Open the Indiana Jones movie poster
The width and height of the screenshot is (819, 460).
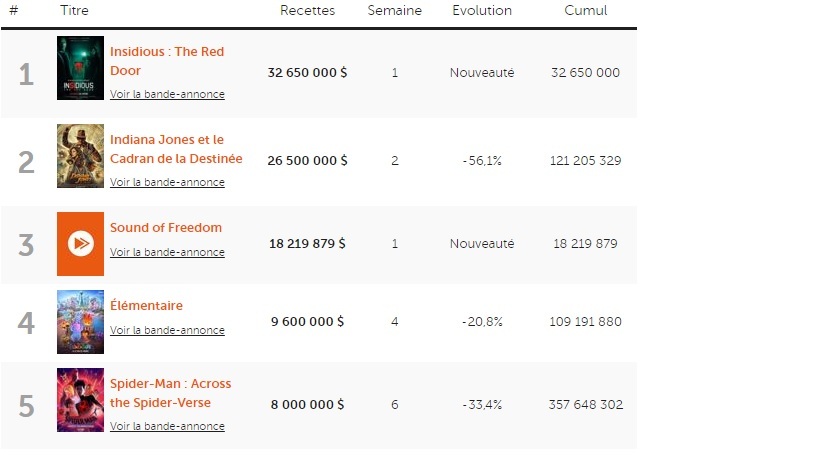coord(80,156)
